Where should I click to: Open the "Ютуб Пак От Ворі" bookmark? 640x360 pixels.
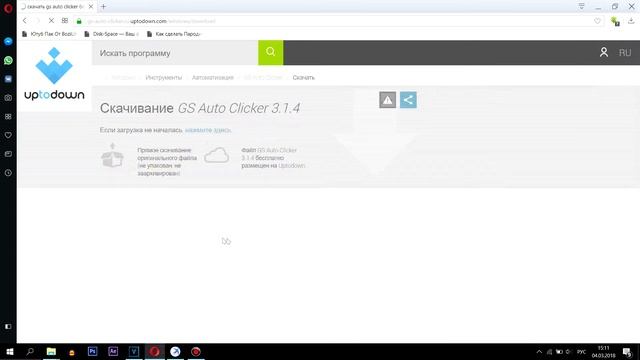[49, 34]
